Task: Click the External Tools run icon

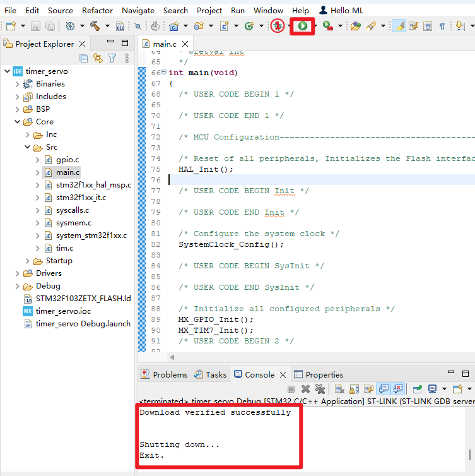Action: pos(327,26)
